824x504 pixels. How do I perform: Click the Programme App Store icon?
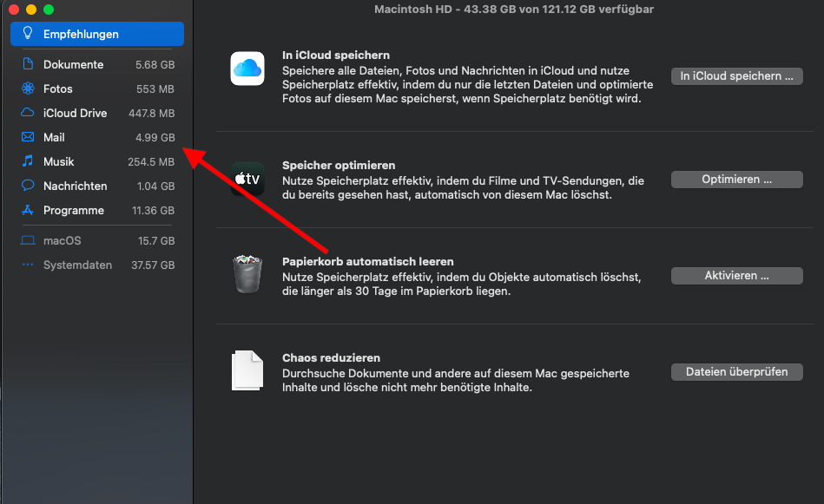28,210
